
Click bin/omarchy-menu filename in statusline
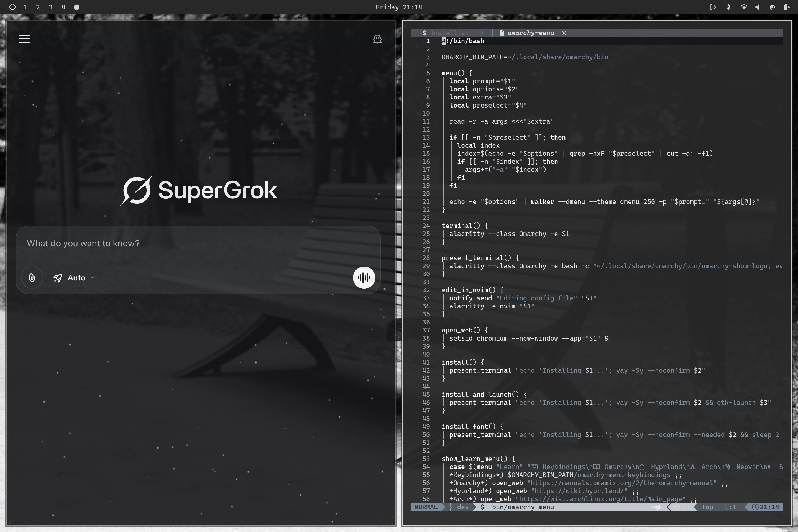pyautogui.click(x=523, y=507)
